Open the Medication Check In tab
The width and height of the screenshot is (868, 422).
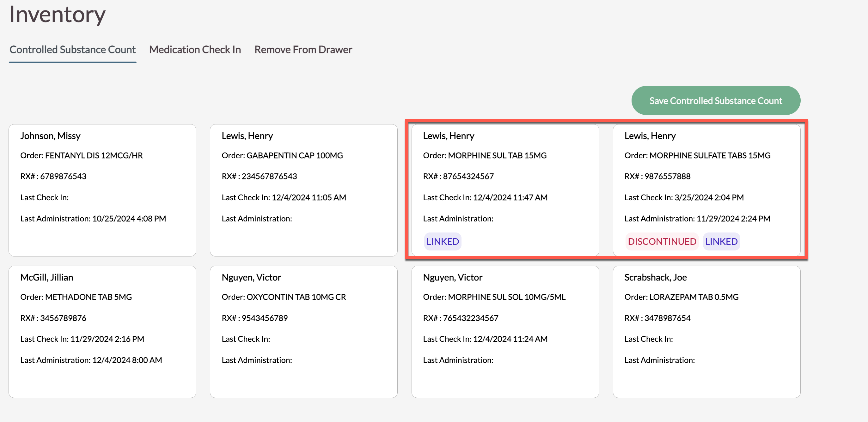(x=195, y=50)
